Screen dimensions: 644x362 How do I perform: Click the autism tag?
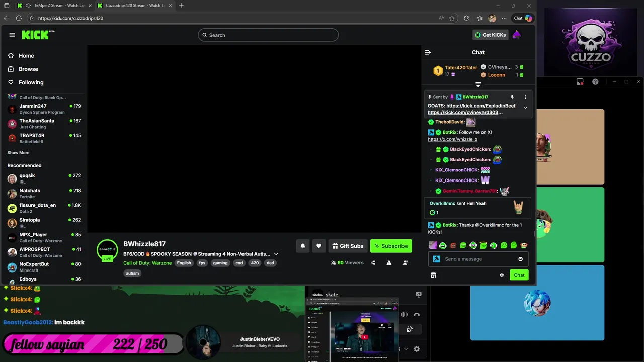tap(132, 273)
